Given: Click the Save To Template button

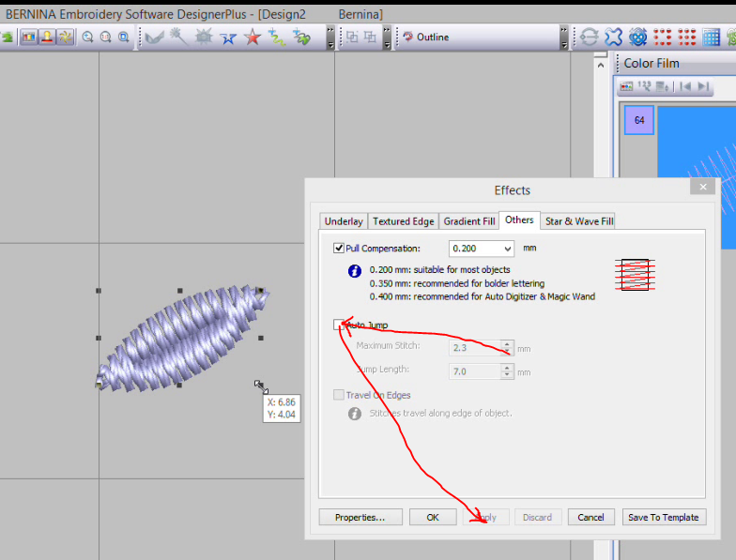Looking at the screenshot, I should [x=663, y=517].
